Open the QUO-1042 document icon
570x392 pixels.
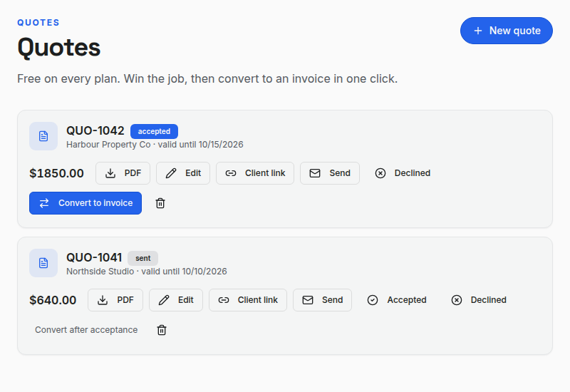point(43,136)
